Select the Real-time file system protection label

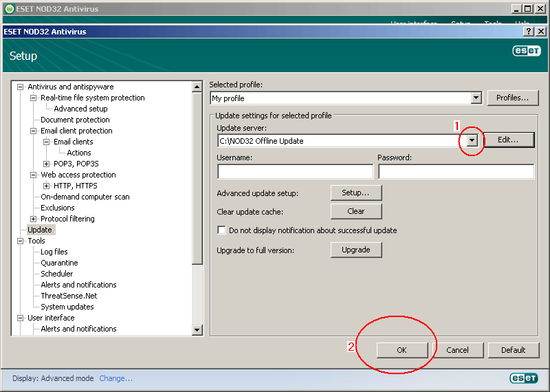pos(93,98)
